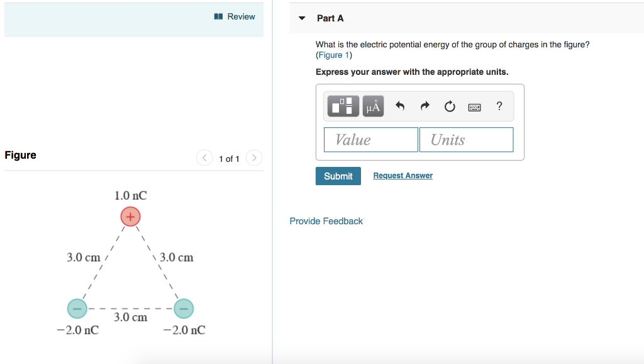Open the Figure 1 link

(x=333, y=55)
